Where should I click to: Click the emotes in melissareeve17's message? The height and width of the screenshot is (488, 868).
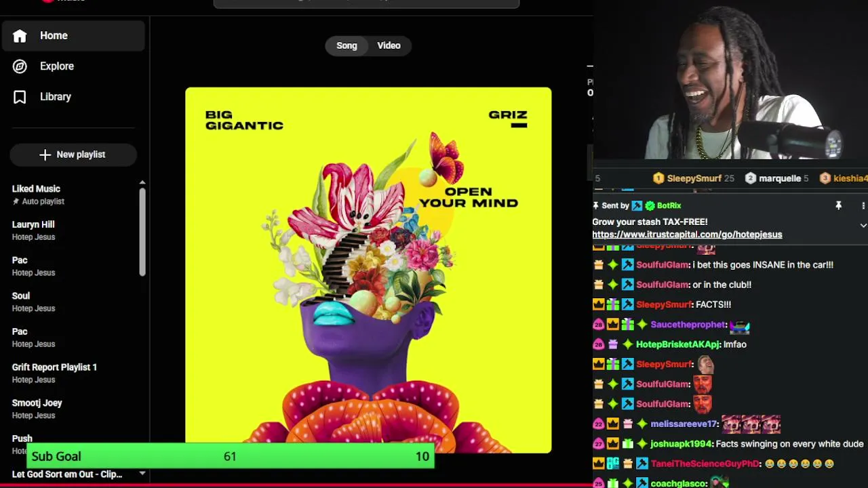click(x=751, y=424)
